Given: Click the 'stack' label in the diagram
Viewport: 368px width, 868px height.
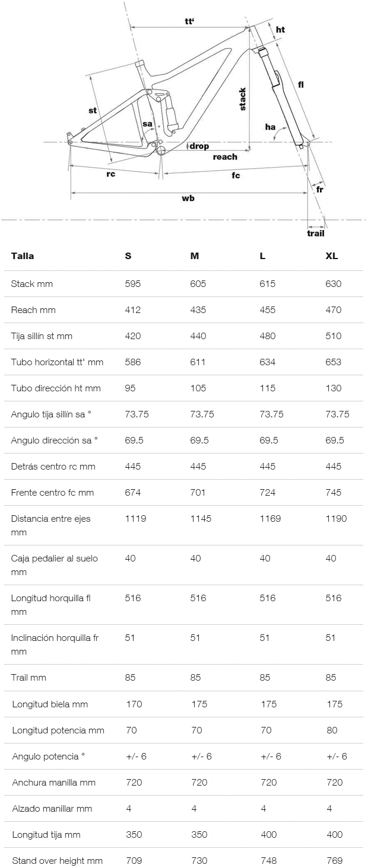Looking at the screenshot, I should point(243,99).
